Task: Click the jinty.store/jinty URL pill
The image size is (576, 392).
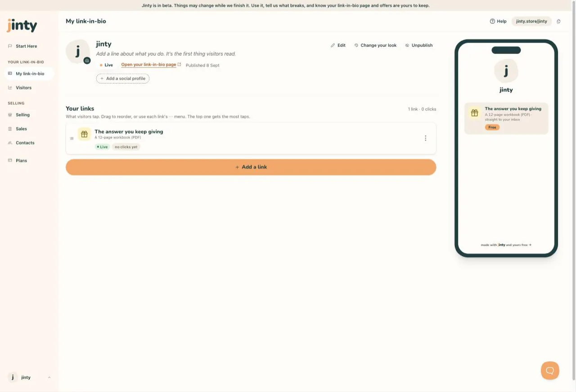Action: tap(531, 21)
